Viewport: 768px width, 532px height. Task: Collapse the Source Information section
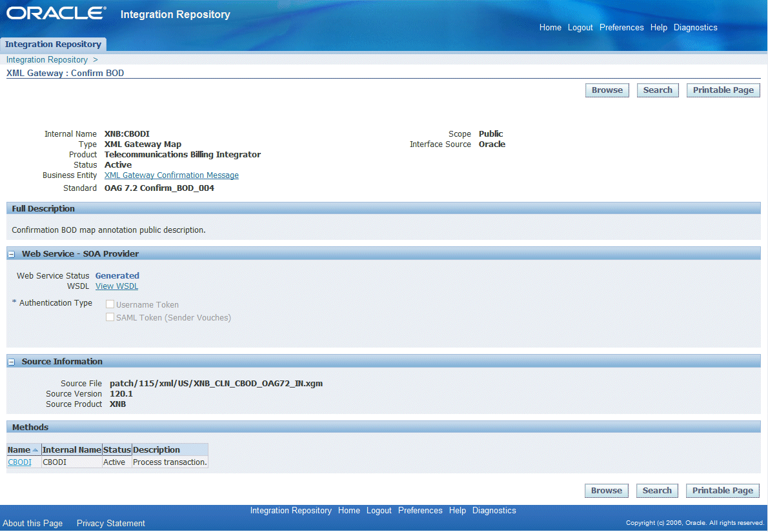(x=12, y=362)
